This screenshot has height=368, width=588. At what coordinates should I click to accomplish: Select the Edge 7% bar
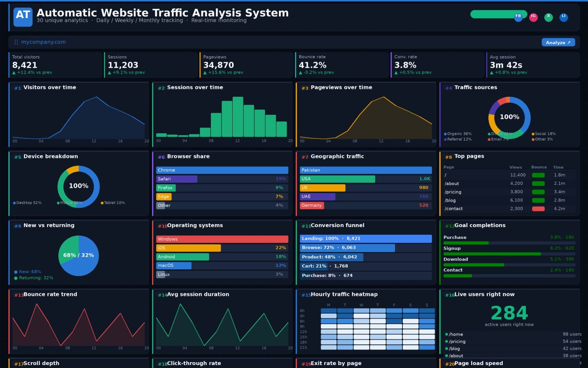click(x=222, y=197)
